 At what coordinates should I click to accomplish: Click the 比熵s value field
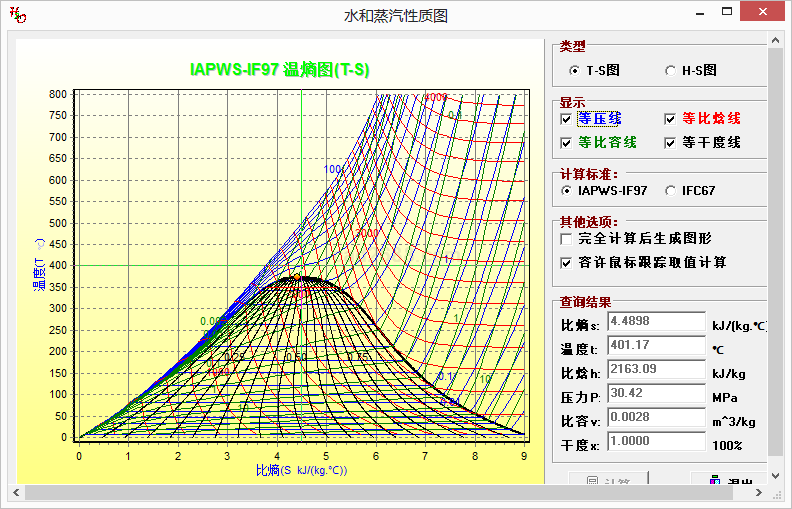click(656, 322)
